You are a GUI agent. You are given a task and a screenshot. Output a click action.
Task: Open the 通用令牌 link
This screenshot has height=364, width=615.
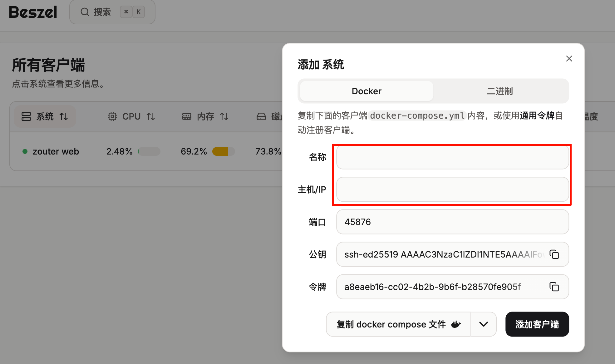pos(537,116)
